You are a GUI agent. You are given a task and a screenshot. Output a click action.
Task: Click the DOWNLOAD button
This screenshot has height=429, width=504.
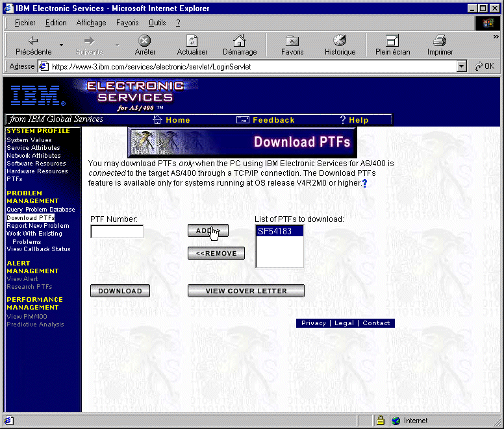tap(120, 291)
